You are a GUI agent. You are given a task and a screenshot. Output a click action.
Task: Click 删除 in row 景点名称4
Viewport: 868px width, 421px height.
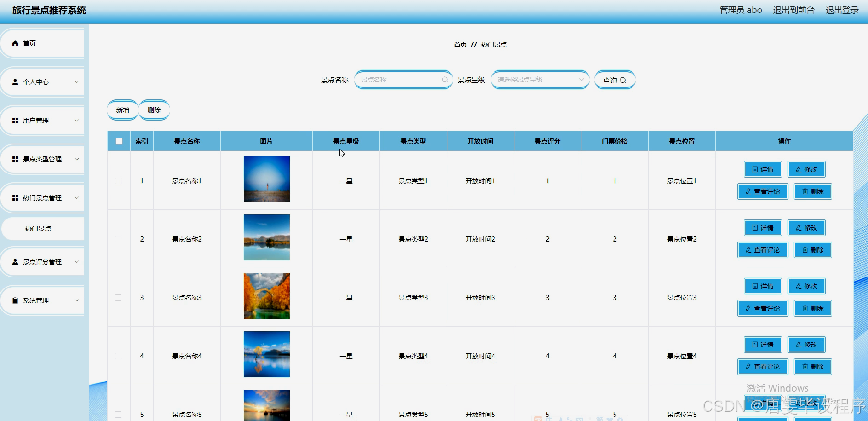[x=813, y=367]
